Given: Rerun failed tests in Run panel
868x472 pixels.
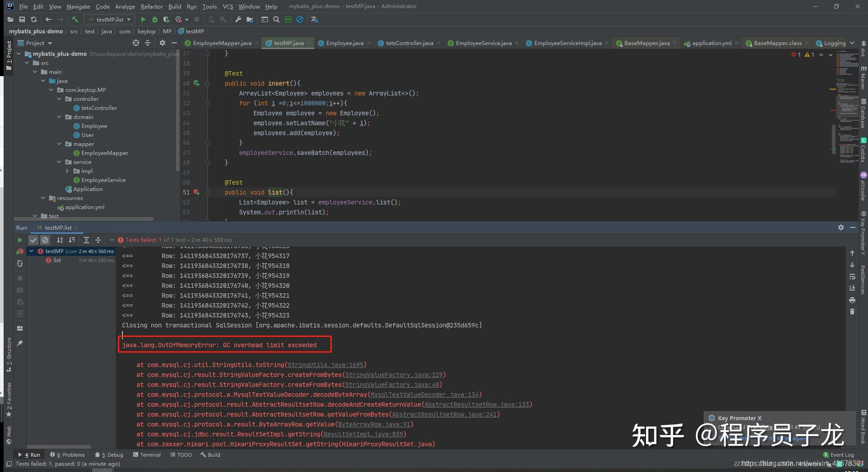Looking at the screenshot, I should click(x=20, y=252).
